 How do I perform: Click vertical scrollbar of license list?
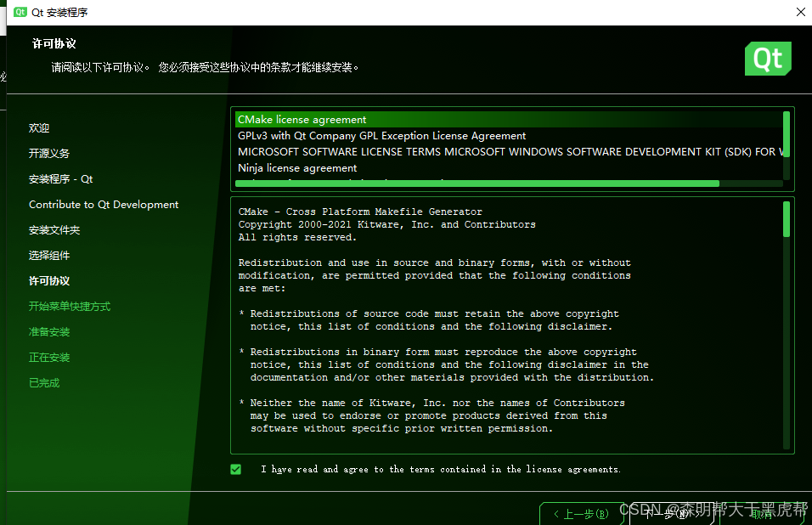click(x=787, y=133)
